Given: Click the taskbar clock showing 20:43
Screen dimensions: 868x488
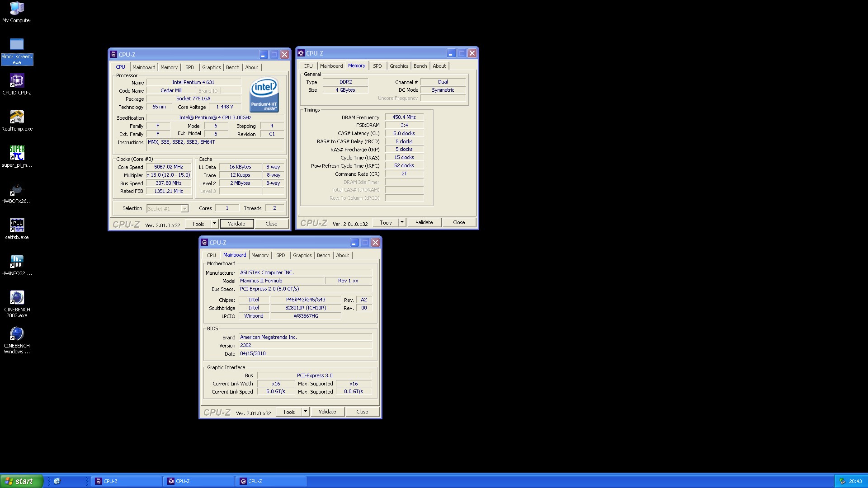Looking at the screenshot, I should [x=855, y=481].
